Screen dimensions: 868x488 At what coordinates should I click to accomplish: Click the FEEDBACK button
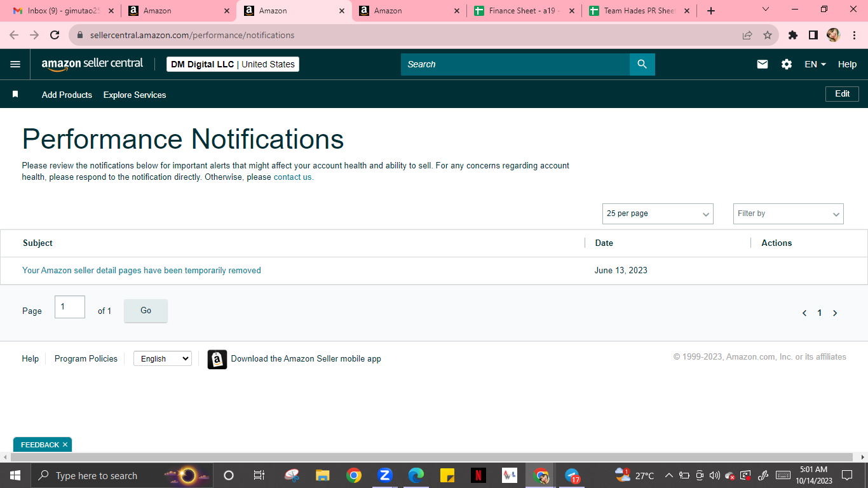pyautogui.click(x=40, y=445)
